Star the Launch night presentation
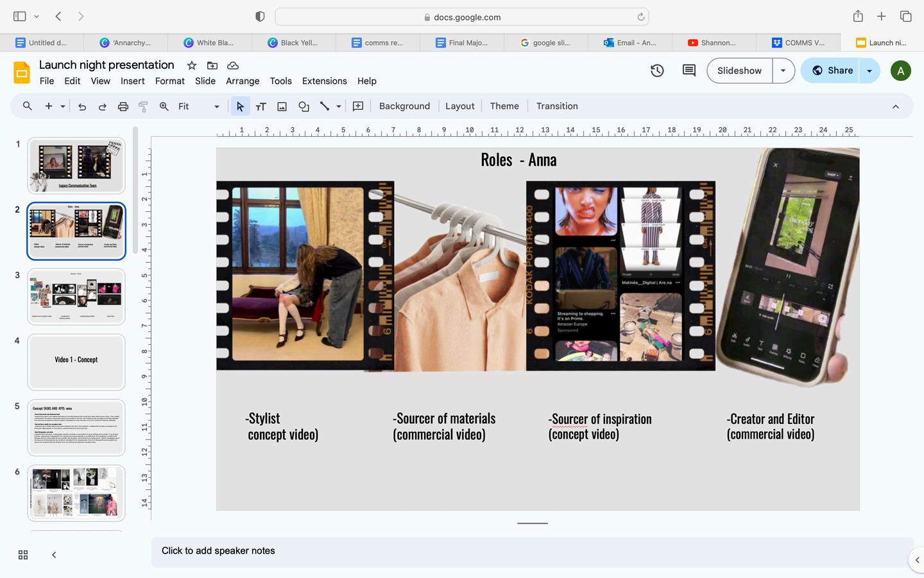The image size is (924, 578). tap(191, 66)
